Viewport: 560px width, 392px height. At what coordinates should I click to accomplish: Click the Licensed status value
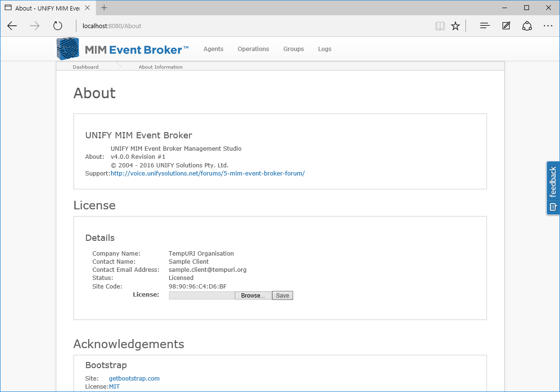[x=181, y=278]
